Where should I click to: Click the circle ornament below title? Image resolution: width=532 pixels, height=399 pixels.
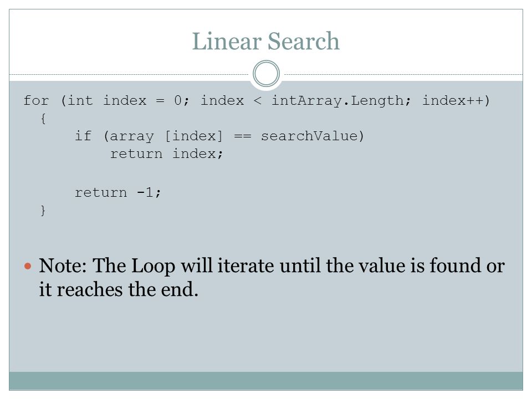[267, 73]
